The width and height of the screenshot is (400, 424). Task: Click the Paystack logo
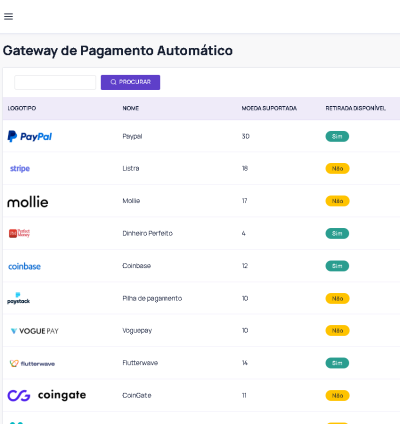(19, 298)
